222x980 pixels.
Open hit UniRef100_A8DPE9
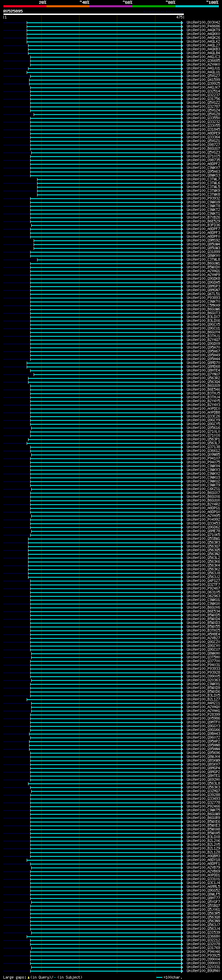[x=203, y=133]
